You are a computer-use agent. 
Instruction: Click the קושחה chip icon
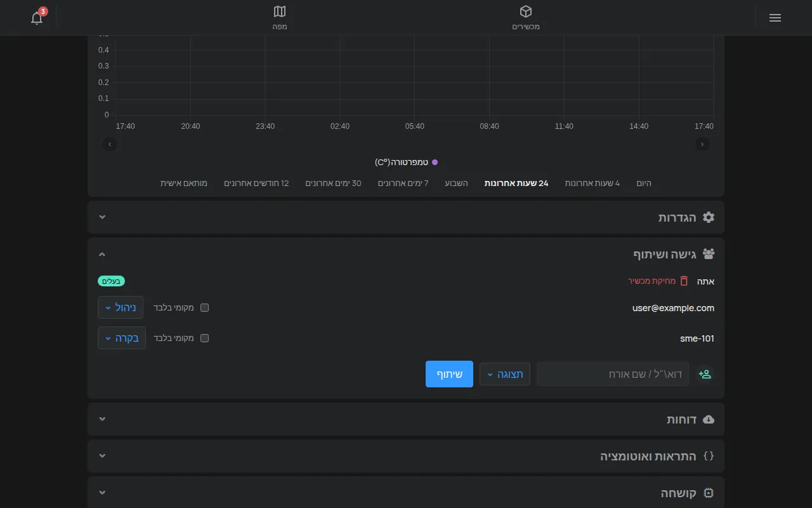pos(709,493)
